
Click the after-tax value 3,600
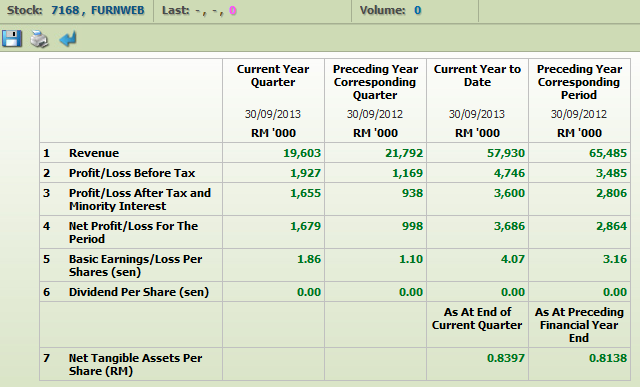pyautogui.click(x=509, y=193)
